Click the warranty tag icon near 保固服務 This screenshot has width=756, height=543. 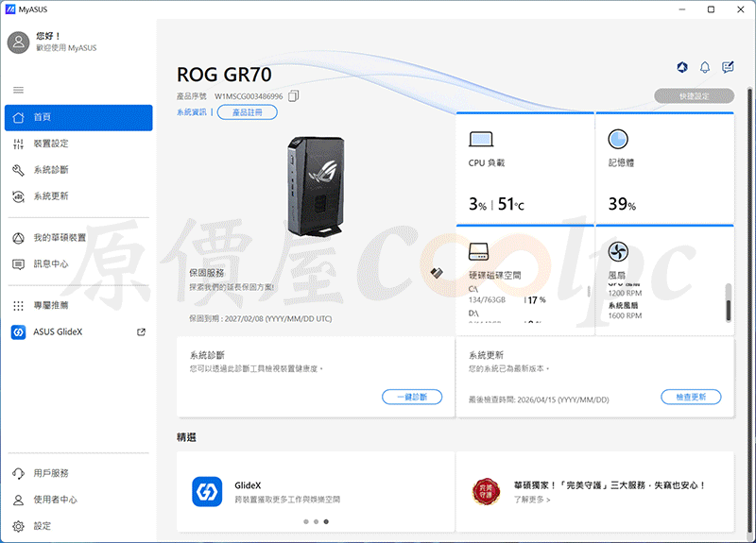point(437,273)
